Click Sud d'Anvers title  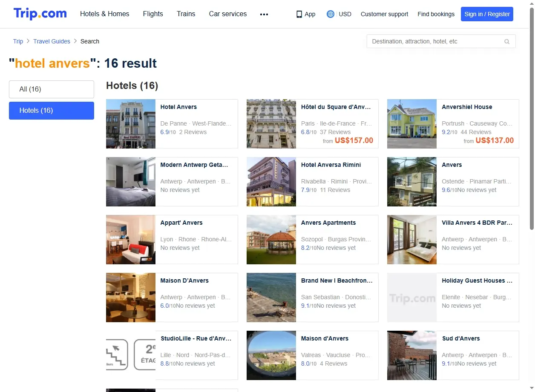point(461,339)
